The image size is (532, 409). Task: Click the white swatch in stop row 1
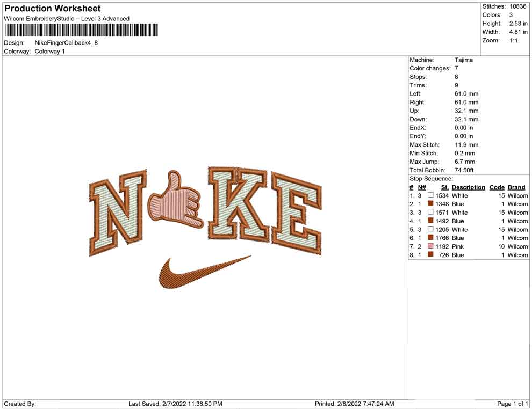click(430, 195)
